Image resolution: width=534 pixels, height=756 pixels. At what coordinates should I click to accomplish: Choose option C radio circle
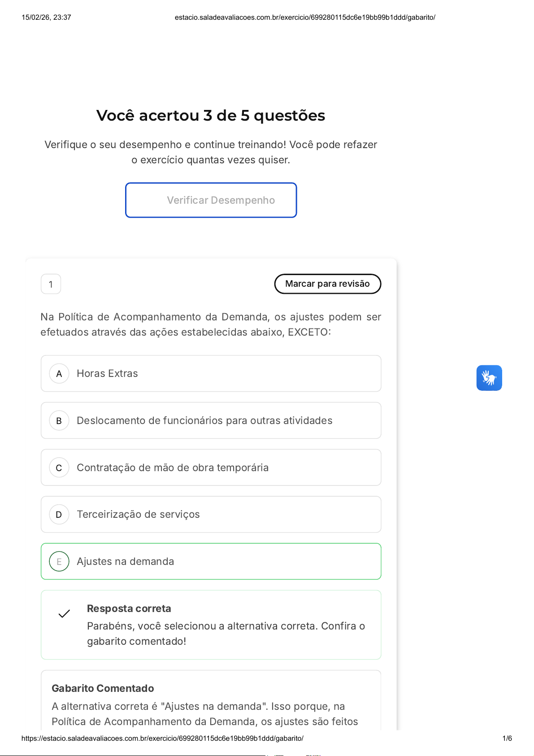point(59,468)
